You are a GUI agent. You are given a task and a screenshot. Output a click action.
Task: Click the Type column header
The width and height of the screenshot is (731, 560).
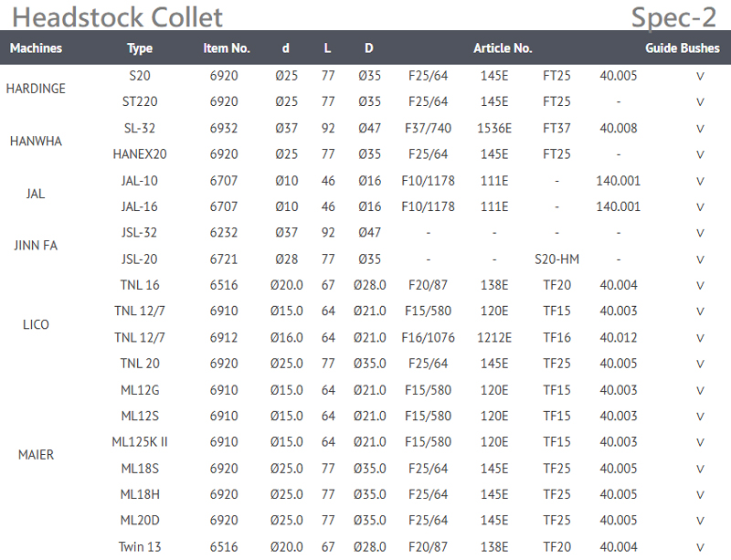140,48
